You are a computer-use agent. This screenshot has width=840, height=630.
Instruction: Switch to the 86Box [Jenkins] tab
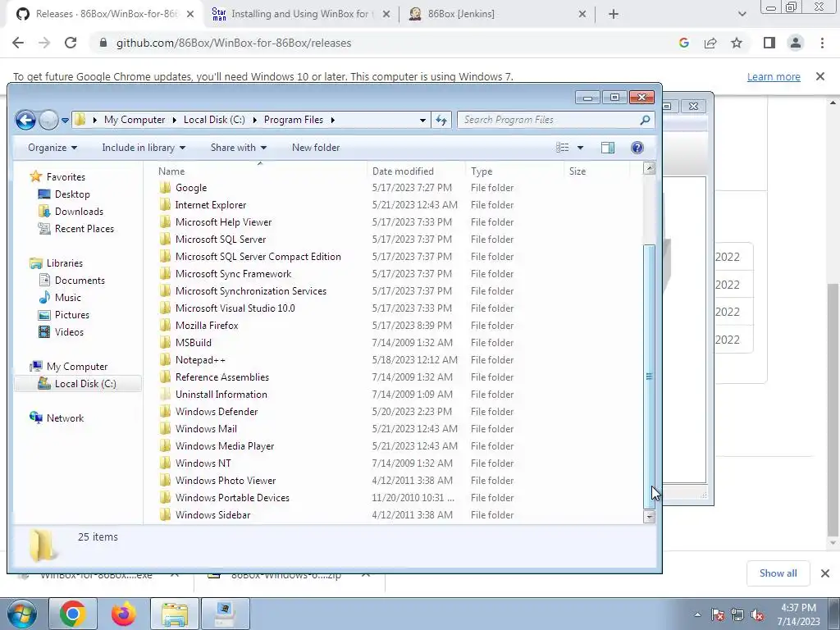click(496, 14)
